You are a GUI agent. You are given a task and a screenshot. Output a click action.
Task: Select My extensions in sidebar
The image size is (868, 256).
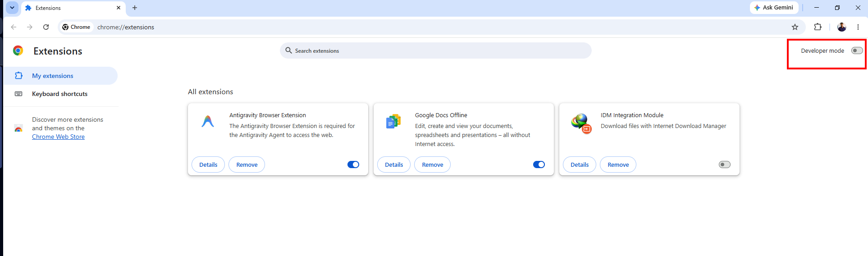click(60, 76)
